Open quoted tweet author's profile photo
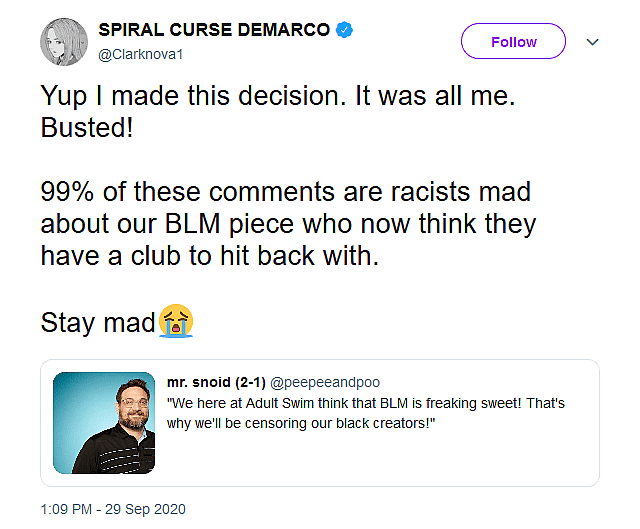 [104, 422]
